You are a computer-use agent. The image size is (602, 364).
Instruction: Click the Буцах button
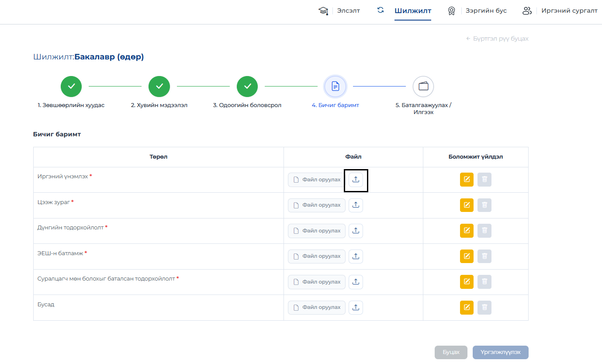[451, 352]
